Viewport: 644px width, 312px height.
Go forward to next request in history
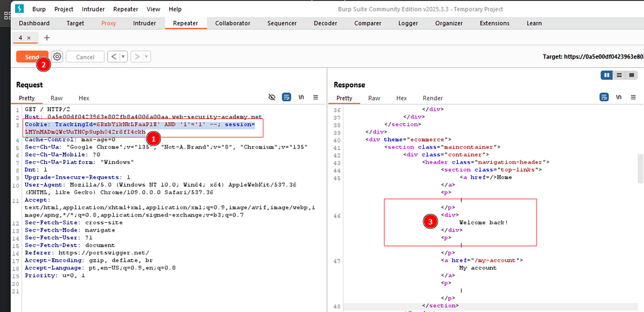(x=136, y=57)
